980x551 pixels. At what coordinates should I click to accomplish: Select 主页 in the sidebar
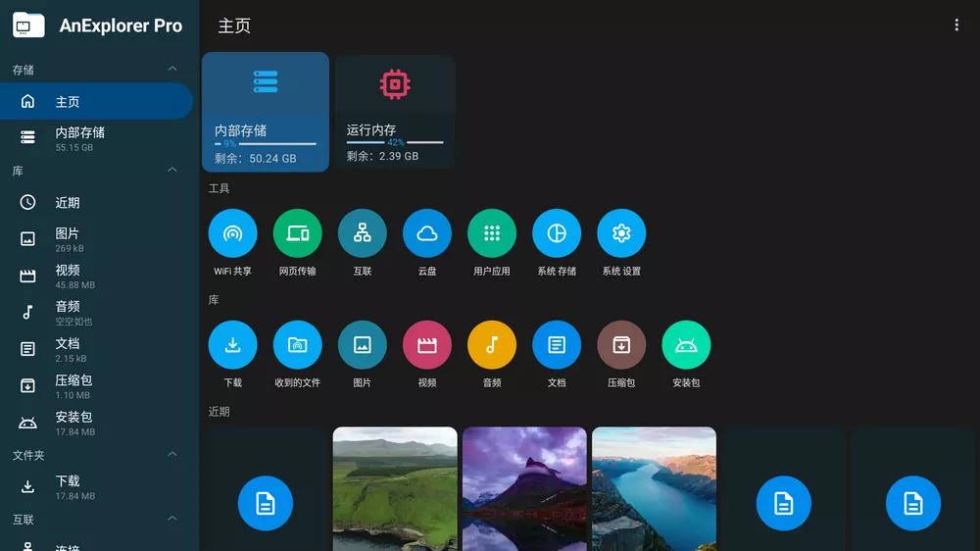click(x=96, y=101)
